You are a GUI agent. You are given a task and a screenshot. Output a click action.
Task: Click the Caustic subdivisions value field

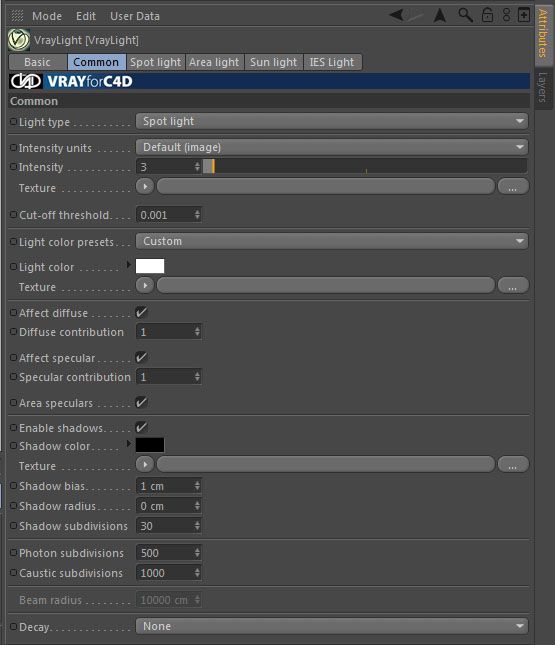pos(165,573)
